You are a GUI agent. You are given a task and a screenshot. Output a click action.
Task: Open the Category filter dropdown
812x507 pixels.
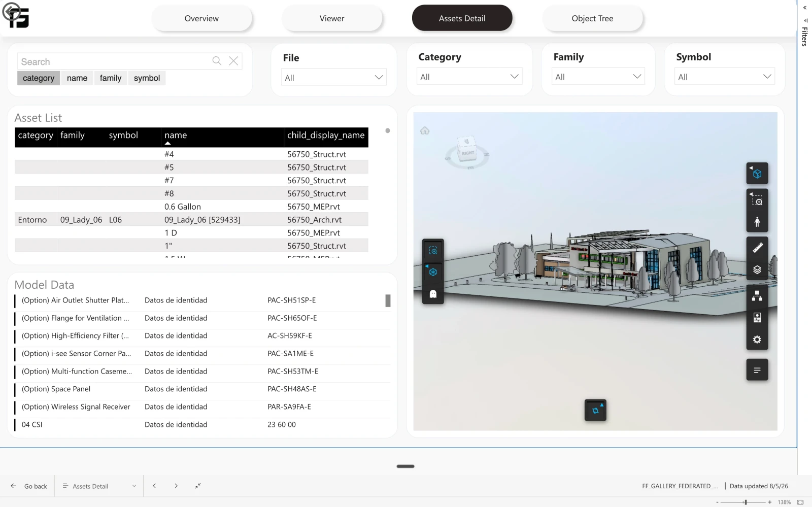[x=469, y=77]
